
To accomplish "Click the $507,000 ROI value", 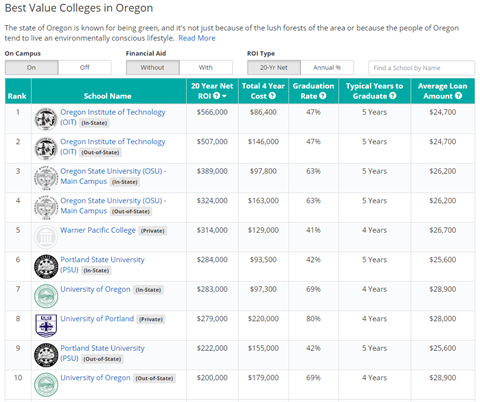I will pyautogui.click(x=212, y=142).
